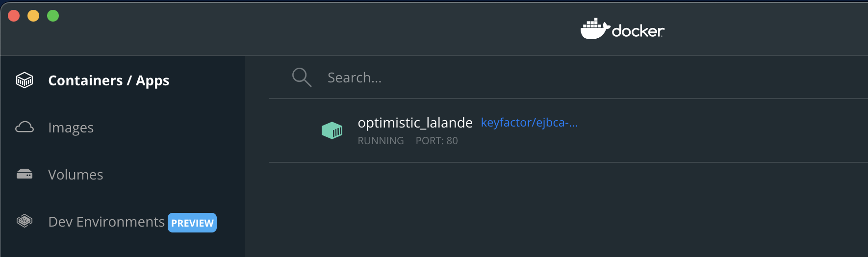This screenshot has width=868, height=257.
Task: Click the PORT: 80 label
Action: coord(436,141)
